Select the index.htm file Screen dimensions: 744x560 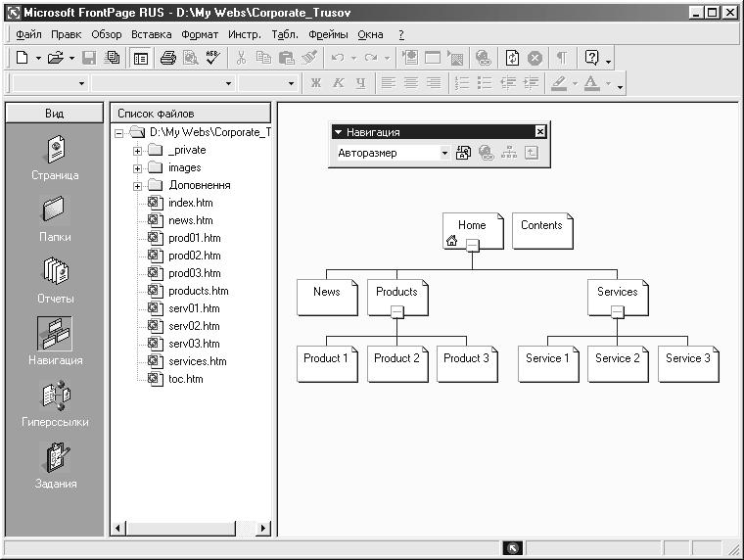click(191, 203)
